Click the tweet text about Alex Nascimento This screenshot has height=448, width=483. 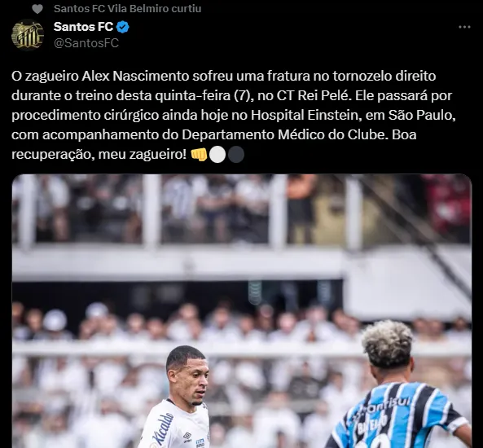[234, 115]
